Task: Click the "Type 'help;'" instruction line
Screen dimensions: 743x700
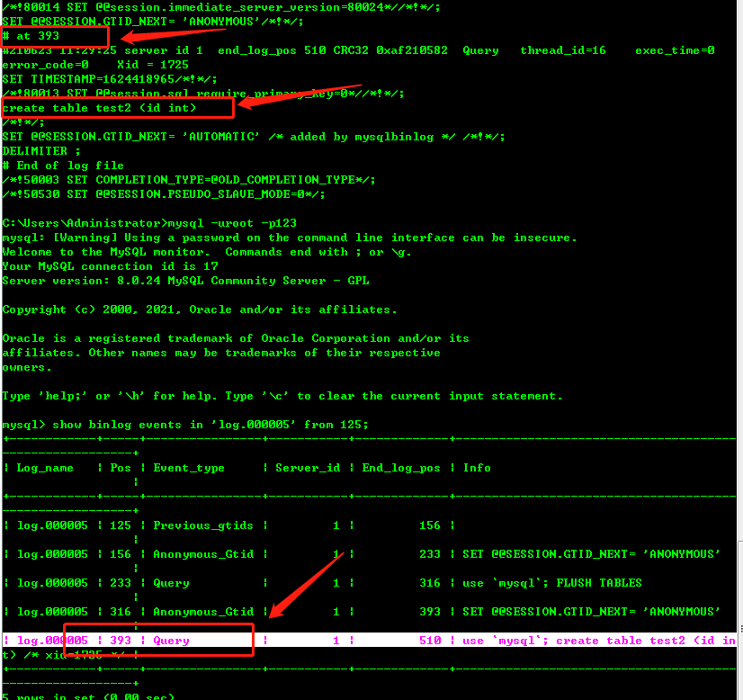Action: tap(282, 396)
